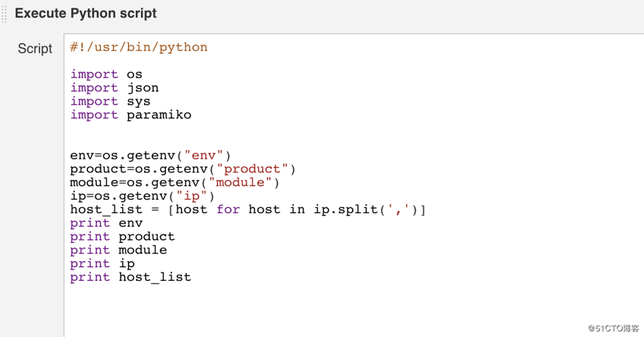Click the line product=os.getenv("product")

click(183, 169)
